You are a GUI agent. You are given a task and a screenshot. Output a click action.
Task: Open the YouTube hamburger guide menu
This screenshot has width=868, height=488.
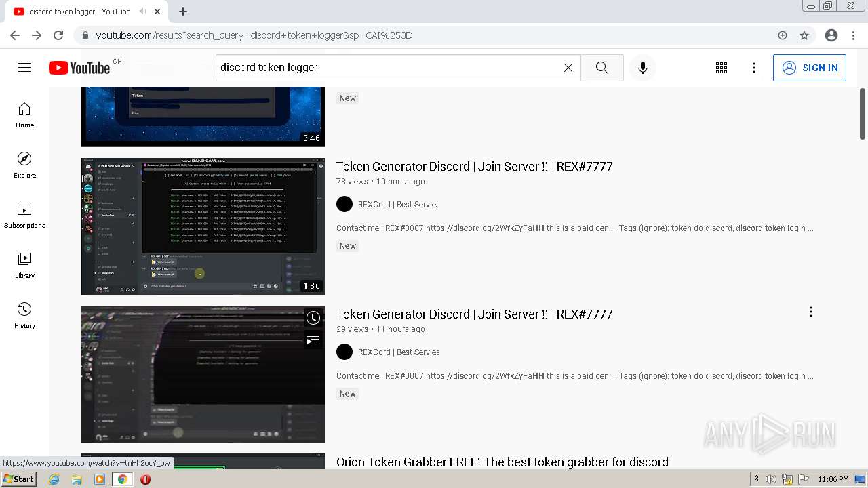tap(24, 68)
